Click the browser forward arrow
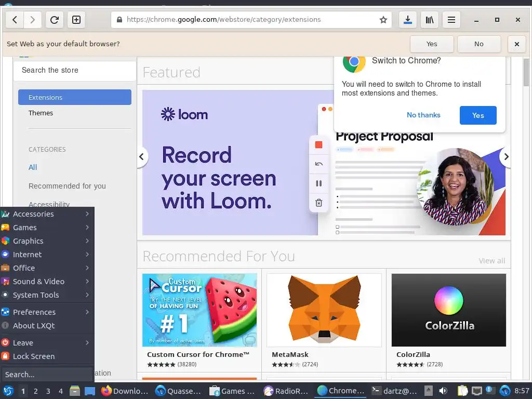This screenshot has height=399, width=532. pos(33,20)
